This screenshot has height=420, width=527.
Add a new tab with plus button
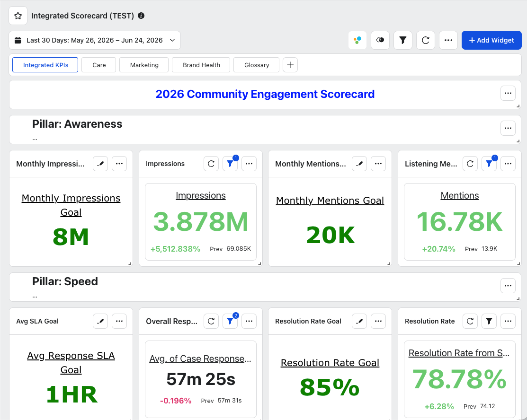pos(290,65)
